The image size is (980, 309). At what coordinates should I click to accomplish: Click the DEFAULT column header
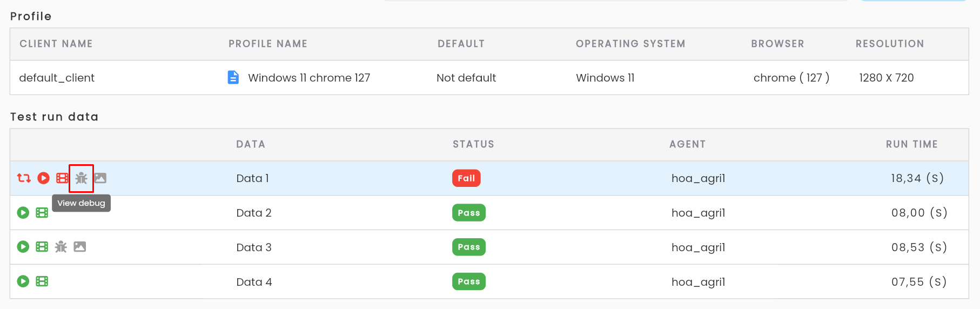pos(461,44)
